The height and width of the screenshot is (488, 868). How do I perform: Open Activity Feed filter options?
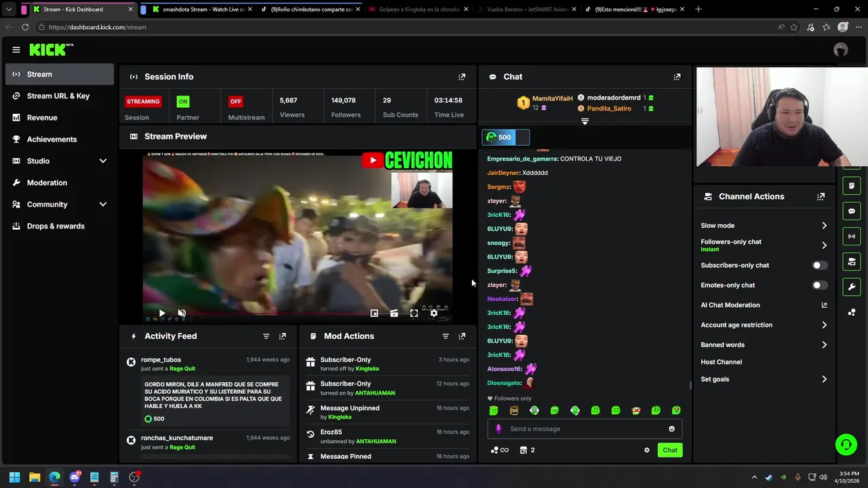[x=266, y=336]
